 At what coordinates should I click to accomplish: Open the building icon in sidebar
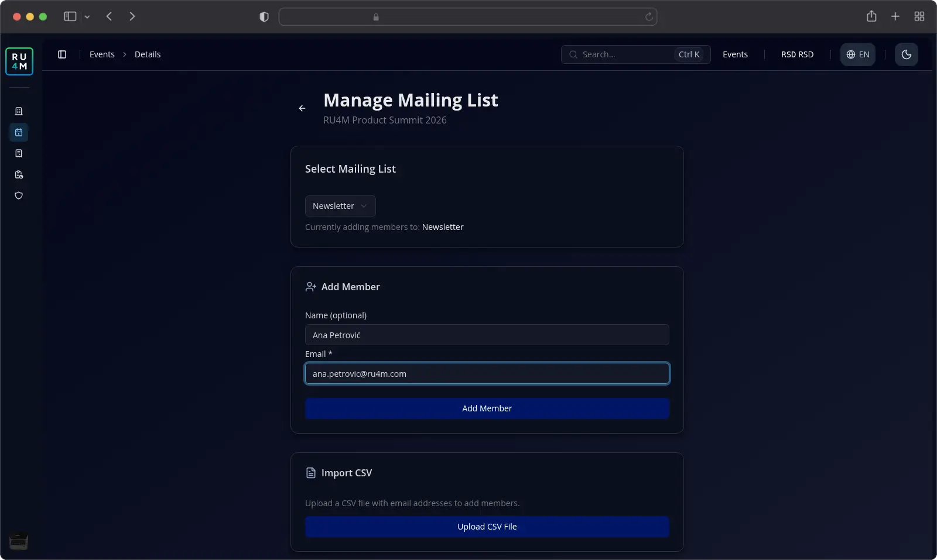click(x=19, y=111)
